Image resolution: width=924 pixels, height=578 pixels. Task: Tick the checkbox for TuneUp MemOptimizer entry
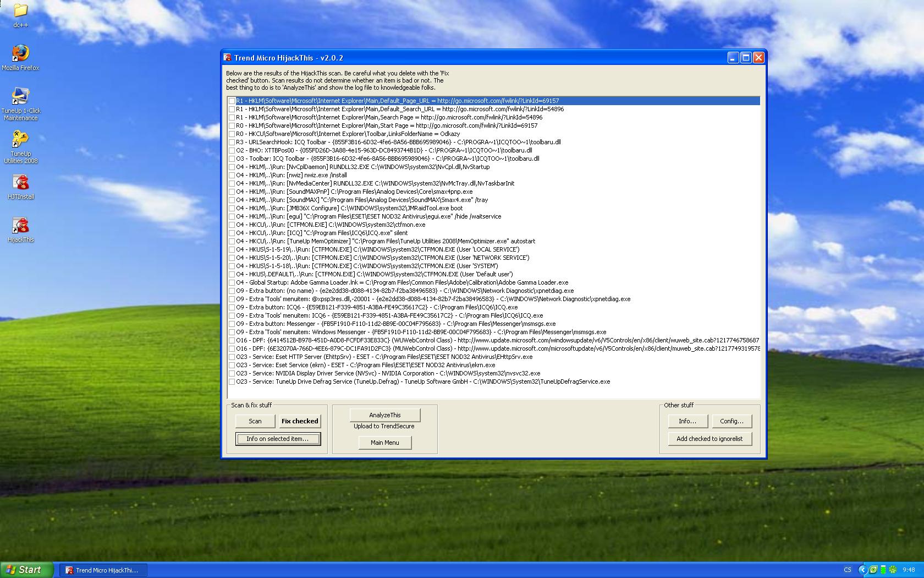click(232, 241)
